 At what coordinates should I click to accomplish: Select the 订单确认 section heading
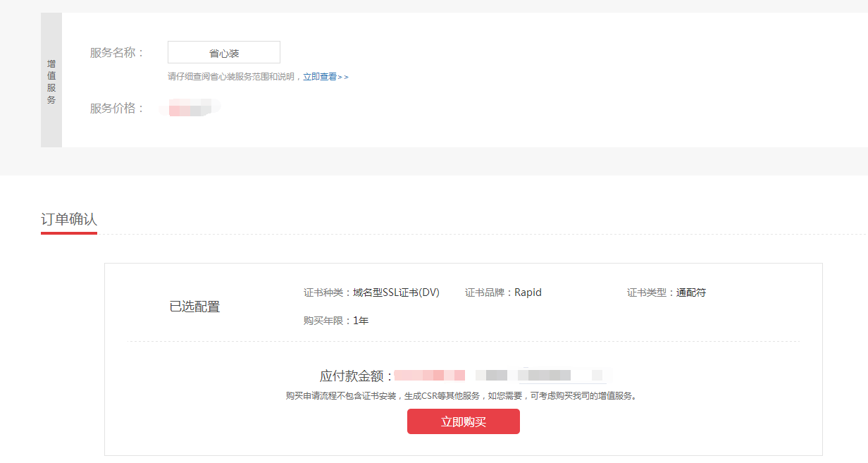[x=69, y=220]
